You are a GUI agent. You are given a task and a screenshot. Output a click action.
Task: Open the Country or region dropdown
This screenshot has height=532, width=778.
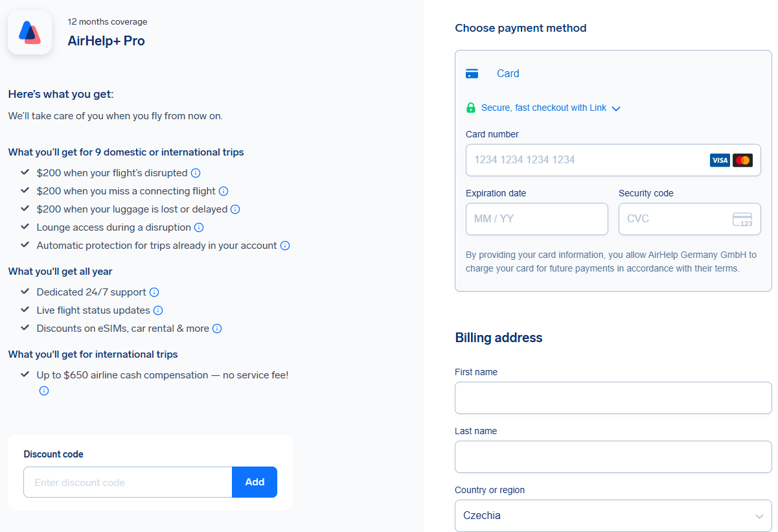click(613, 516)
